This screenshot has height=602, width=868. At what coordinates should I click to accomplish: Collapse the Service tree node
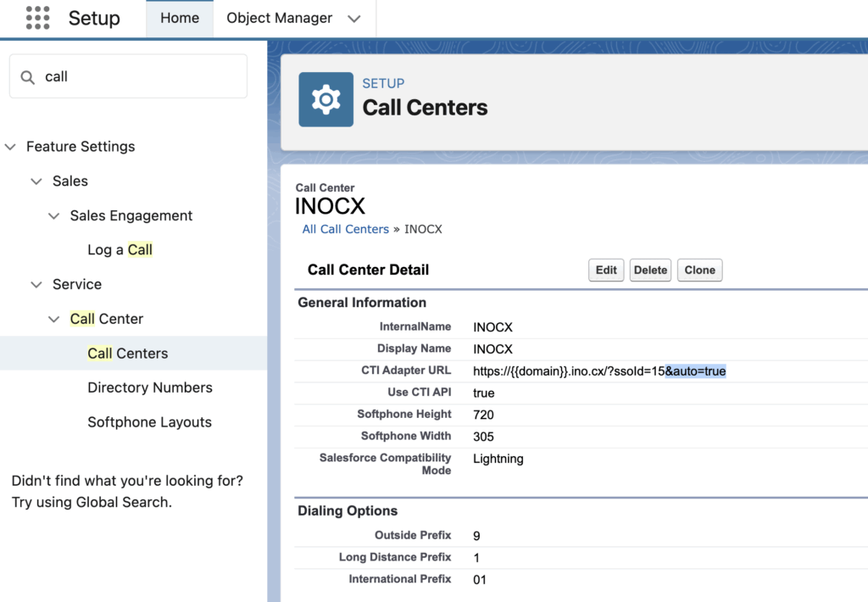[x=36, y=285]
